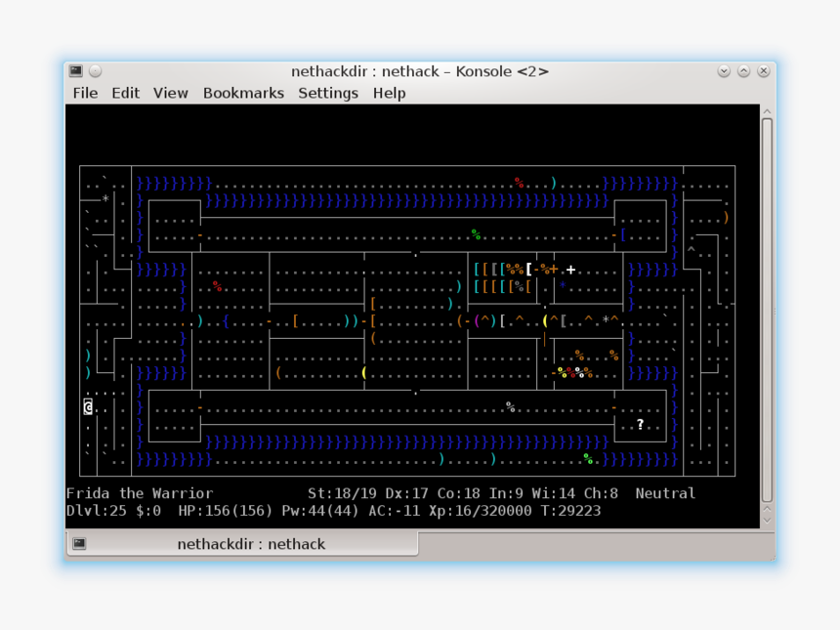Screen dimensions: 840x630
Task: Click the white * gem in top-left room
Action: click(106, 198)
